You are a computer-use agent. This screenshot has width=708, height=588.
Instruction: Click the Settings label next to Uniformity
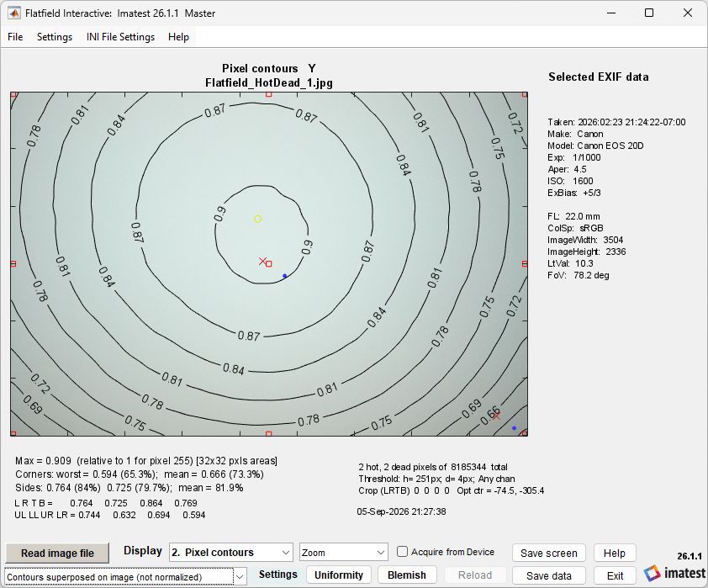(x=278, y=574)
